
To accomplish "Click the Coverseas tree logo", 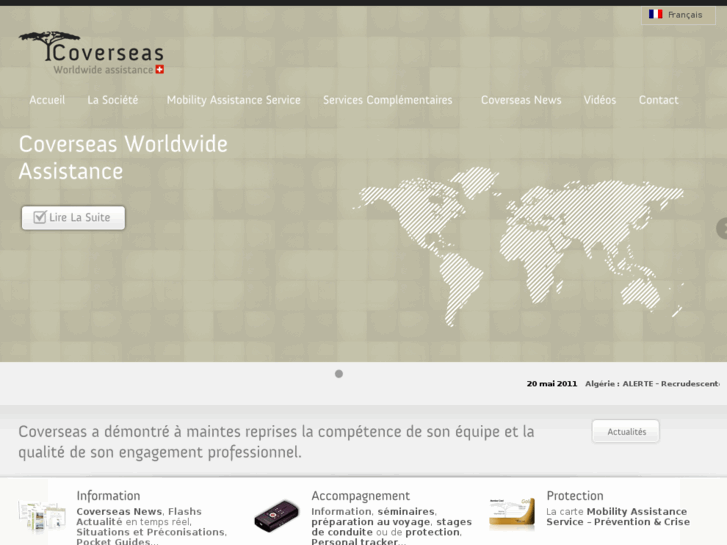I will (91, 52).
